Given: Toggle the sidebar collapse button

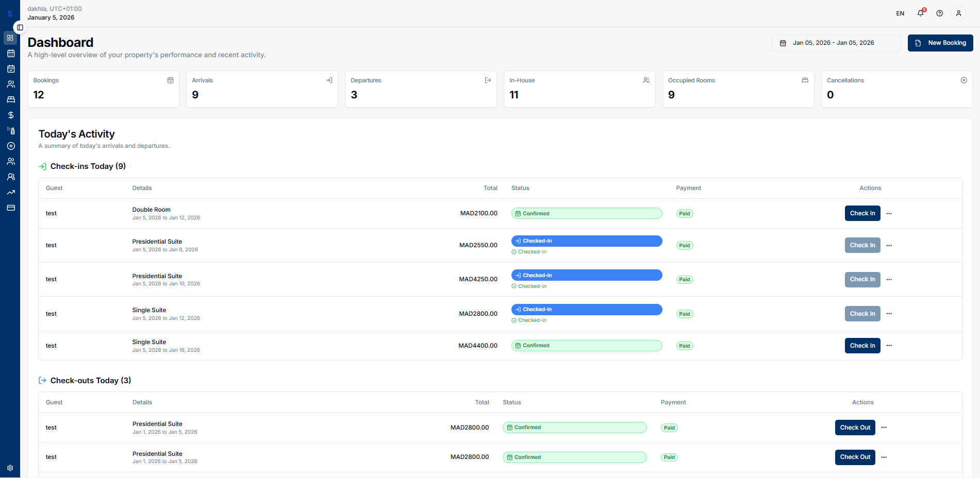Looking at the screenshot, I should click(20, 27).
